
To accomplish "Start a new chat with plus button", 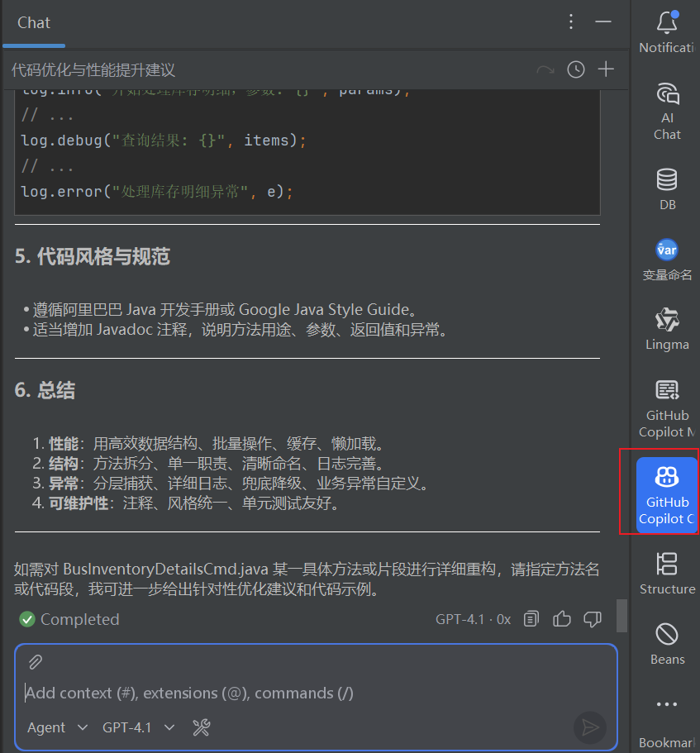I will [x=606, y=69].
